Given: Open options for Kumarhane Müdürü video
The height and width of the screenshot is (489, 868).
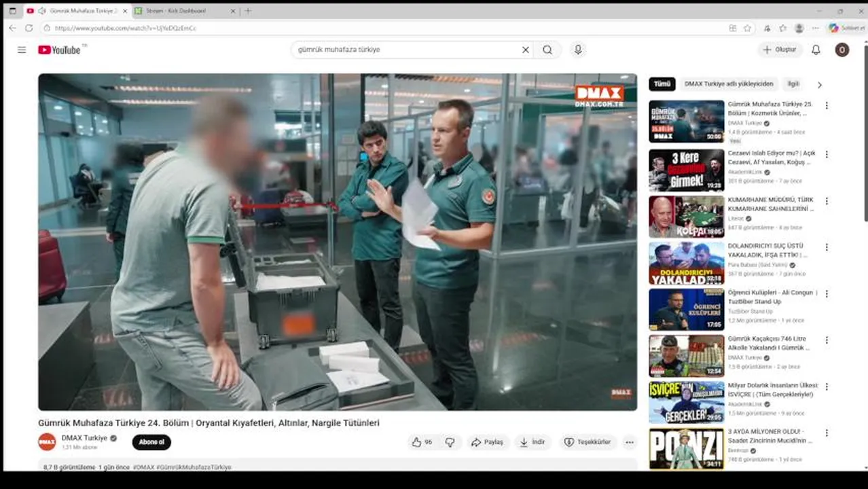Looking at the screenshot, I should (827, 201).
